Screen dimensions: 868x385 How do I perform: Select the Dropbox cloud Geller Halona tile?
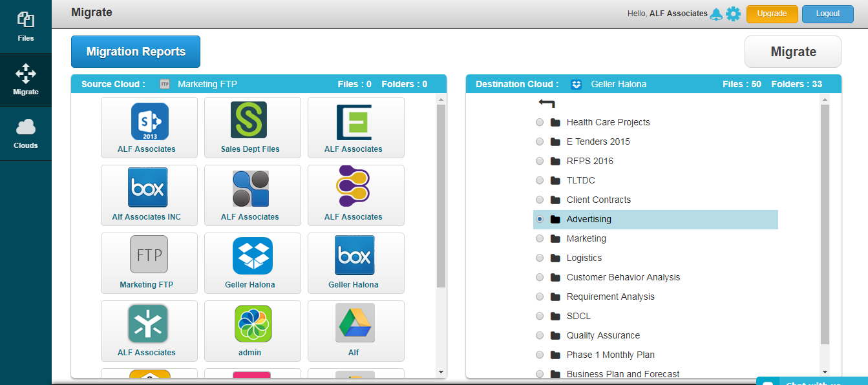click(x=252, y=263)
